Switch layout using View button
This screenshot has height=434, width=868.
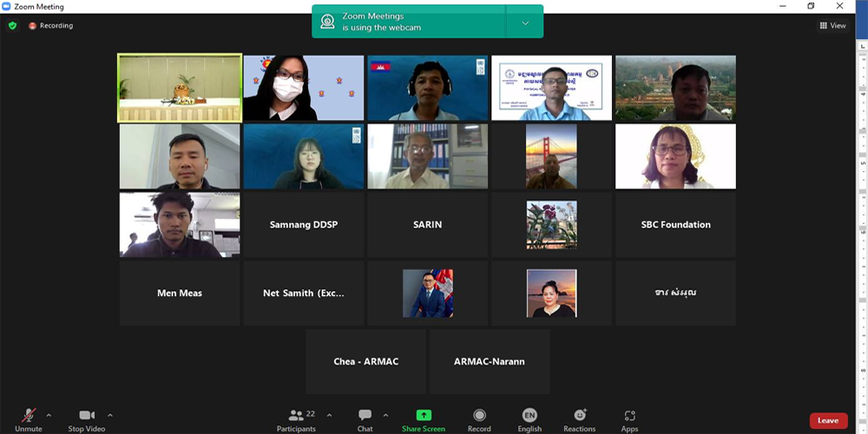[832, 26]
